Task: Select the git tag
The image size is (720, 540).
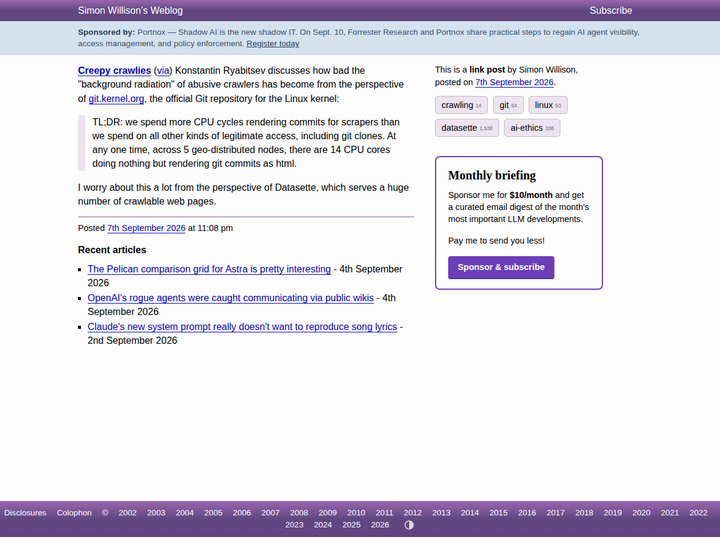Action: [x=508, y=105]
